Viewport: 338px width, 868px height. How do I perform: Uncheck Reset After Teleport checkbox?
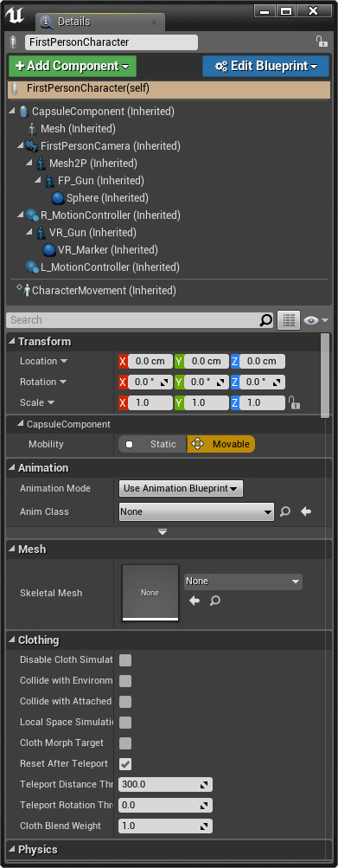(125, 764)
